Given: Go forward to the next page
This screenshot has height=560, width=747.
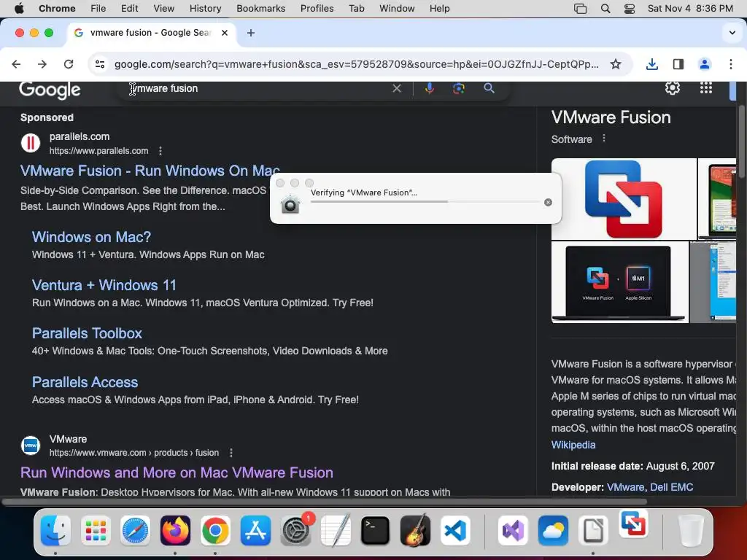Looking at the screenshot, I should 42,64.
